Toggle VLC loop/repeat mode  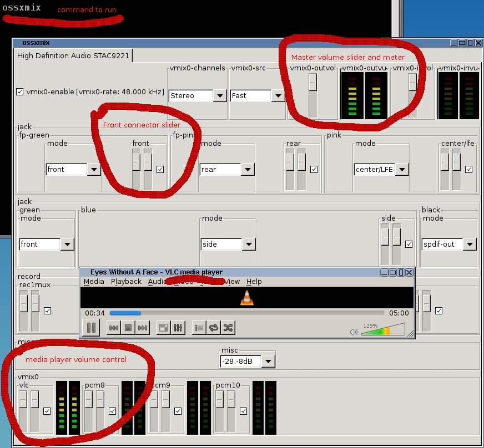214,328
